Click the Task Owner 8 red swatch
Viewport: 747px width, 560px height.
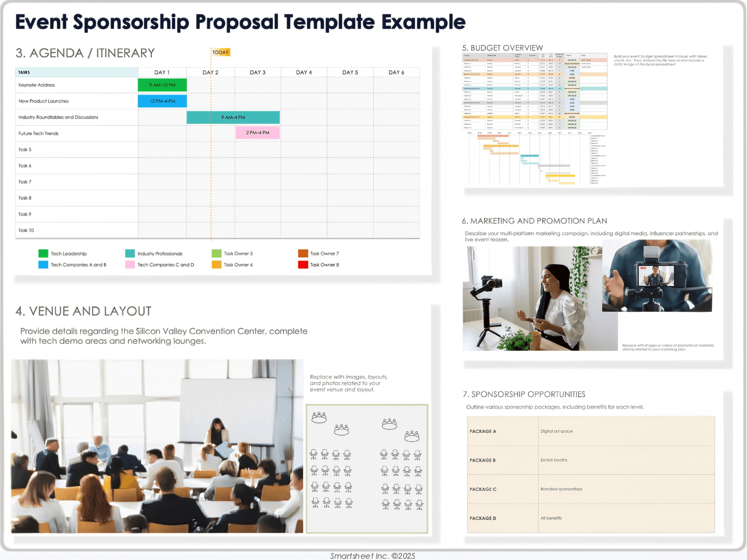click(x=303, y=264)
